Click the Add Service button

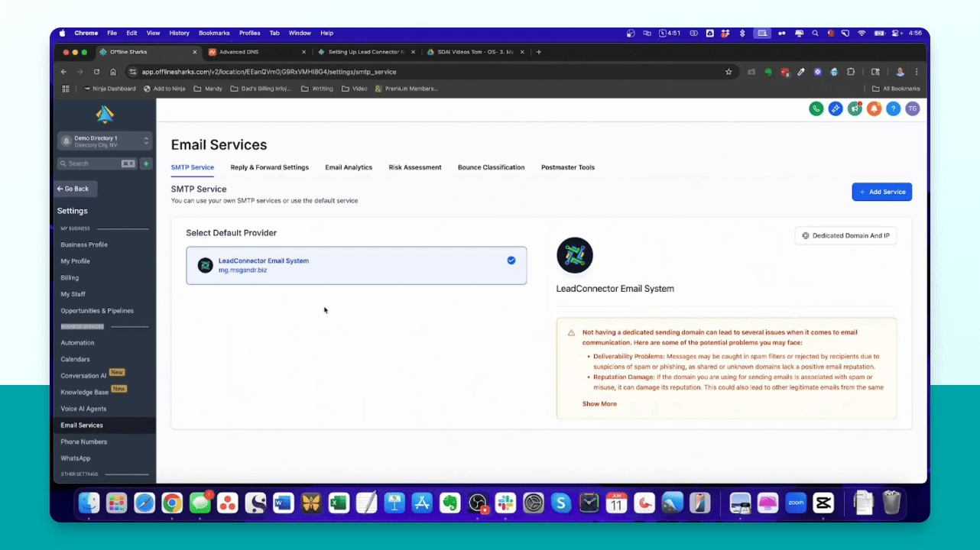tap(882, 192)
